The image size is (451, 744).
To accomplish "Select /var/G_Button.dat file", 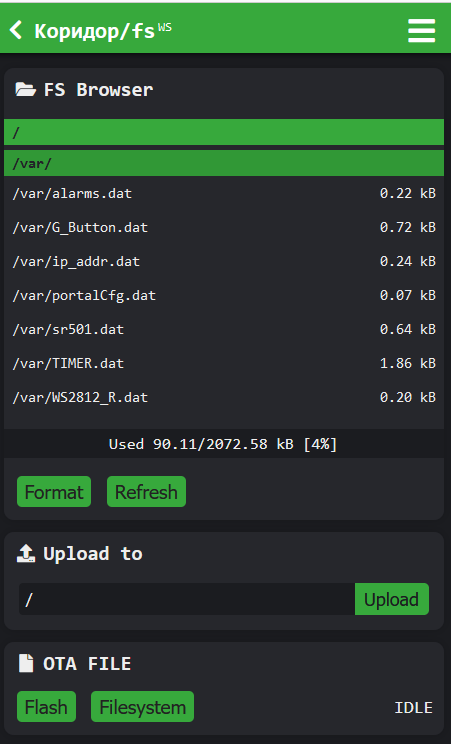I will 224,228.
